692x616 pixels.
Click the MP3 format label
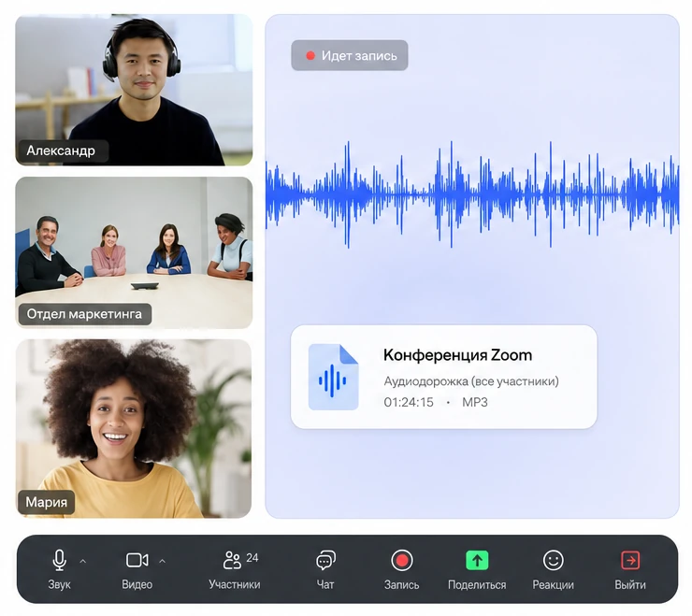coord(475,402)
